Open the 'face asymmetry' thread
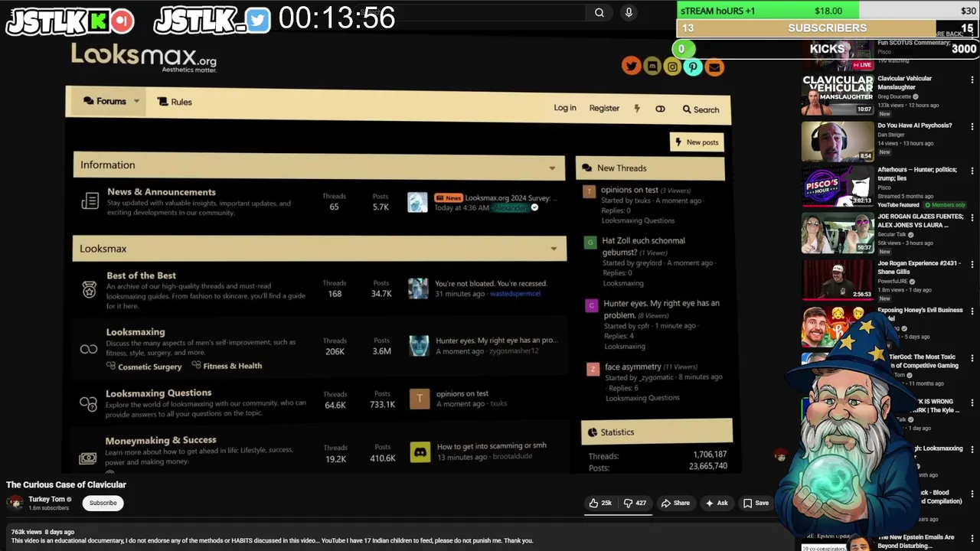This screenshot has height=551, width=980. [632, 367]
